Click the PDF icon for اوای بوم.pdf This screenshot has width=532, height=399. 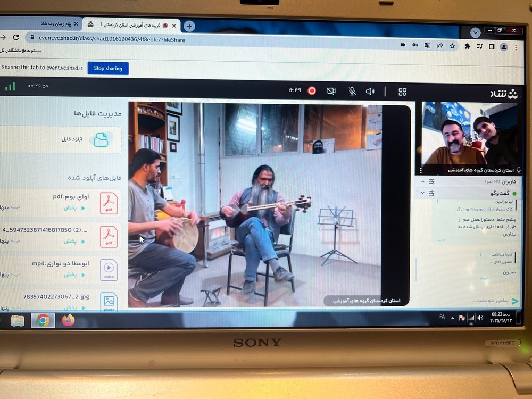pyautogui.click(x=109, y=202)
